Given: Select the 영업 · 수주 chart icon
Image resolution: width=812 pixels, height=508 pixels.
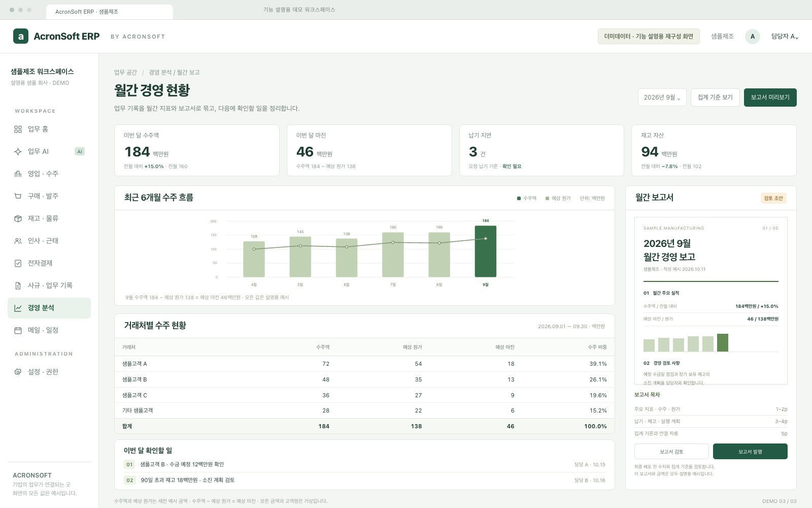Looking at the screenshot, I should 18,174.
